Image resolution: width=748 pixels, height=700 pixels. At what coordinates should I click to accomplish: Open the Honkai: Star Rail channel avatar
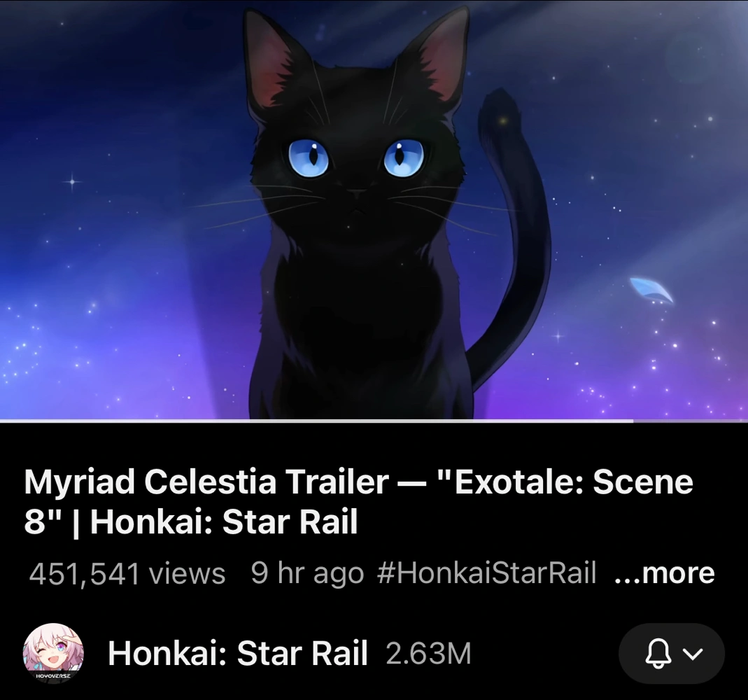pos(53,652)
